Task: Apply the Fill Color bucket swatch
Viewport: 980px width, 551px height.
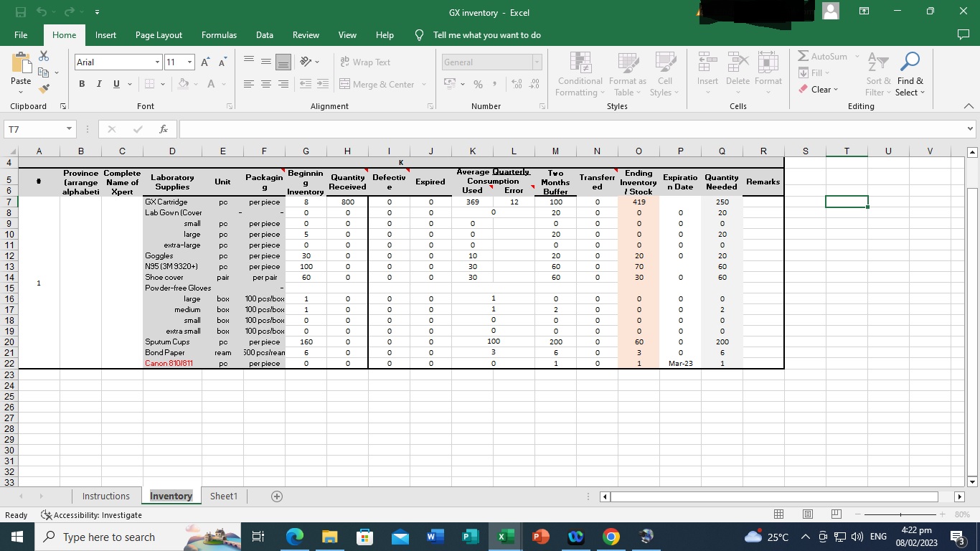Action: [x=184, y=84]
